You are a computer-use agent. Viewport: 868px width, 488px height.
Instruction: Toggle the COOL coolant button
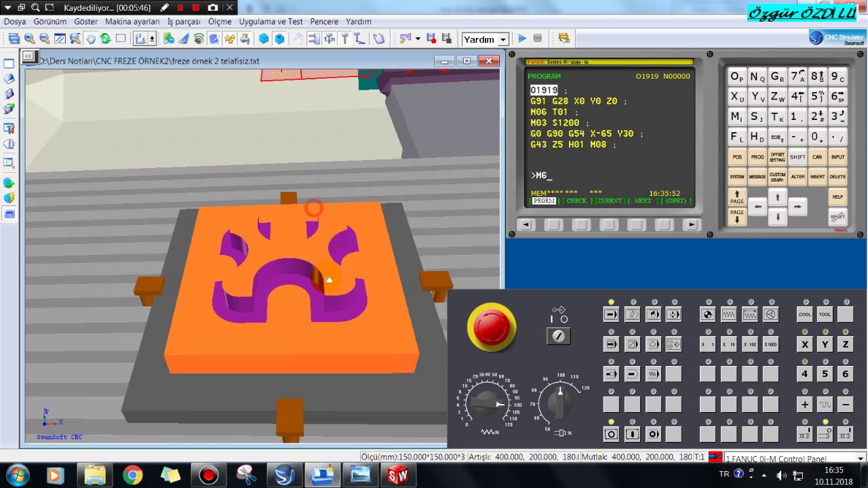[805, 314]
